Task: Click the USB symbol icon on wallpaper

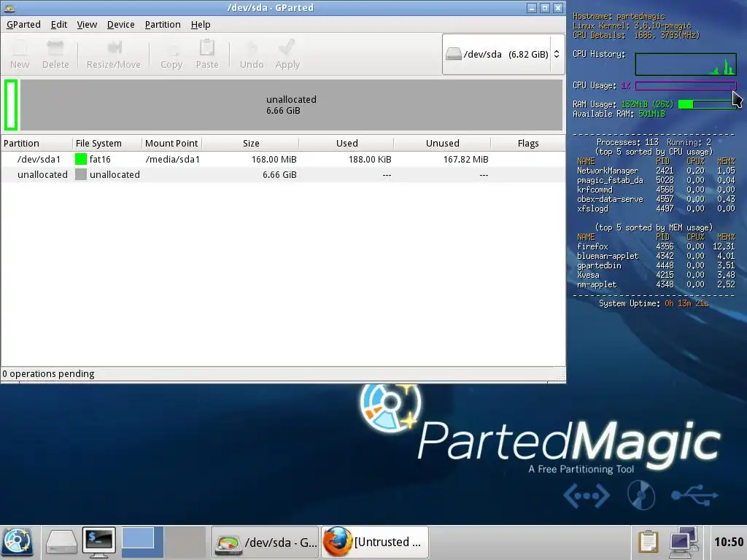Action: click(x=694, y=495)
